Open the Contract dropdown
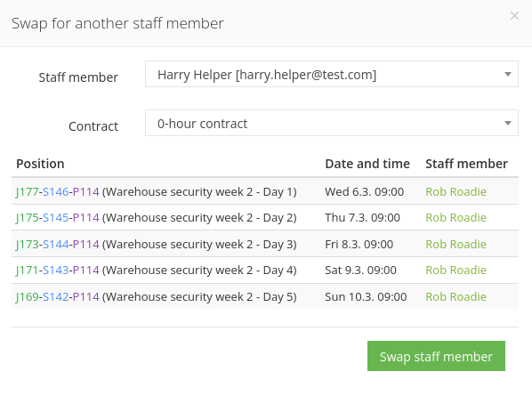Screen dimensions: 532x396 (332, 123)
